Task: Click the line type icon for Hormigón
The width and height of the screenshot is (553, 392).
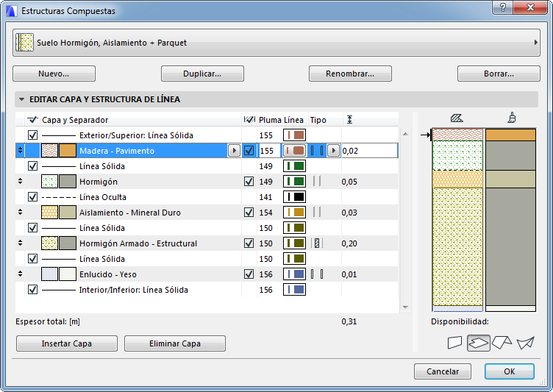Action: (317, 182)
